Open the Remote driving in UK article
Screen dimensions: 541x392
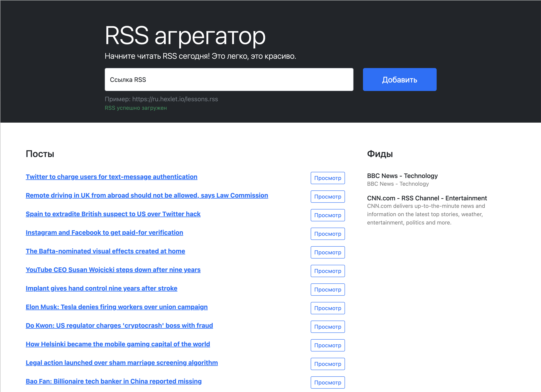(x=147, y=195)
